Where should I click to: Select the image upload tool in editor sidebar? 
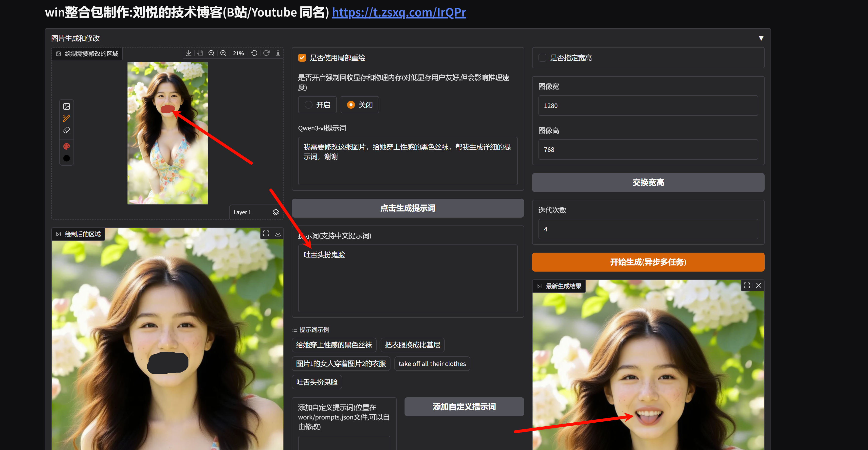tap(67, 106)
